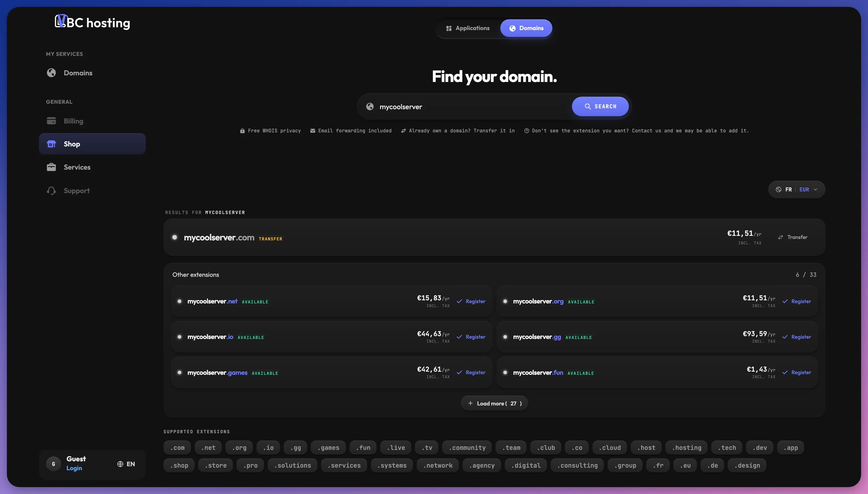Select the .fr extension chip

(x=658, y=466)
